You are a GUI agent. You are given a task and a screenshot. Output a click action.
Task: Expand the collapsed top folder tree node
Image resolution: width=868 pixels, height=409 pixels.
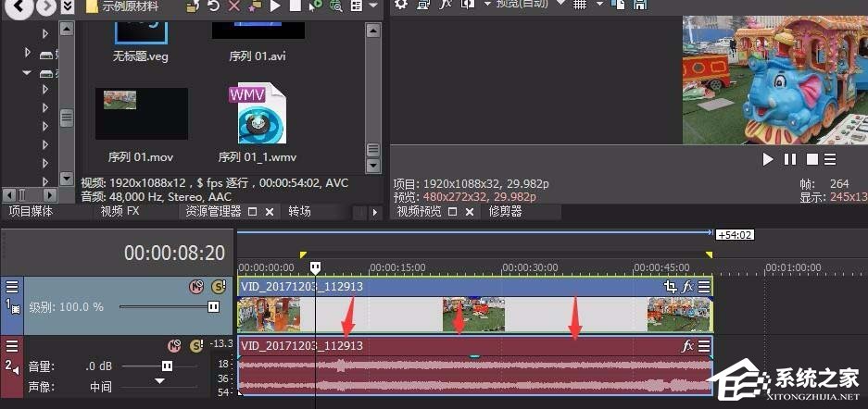[x=45, y=33]
